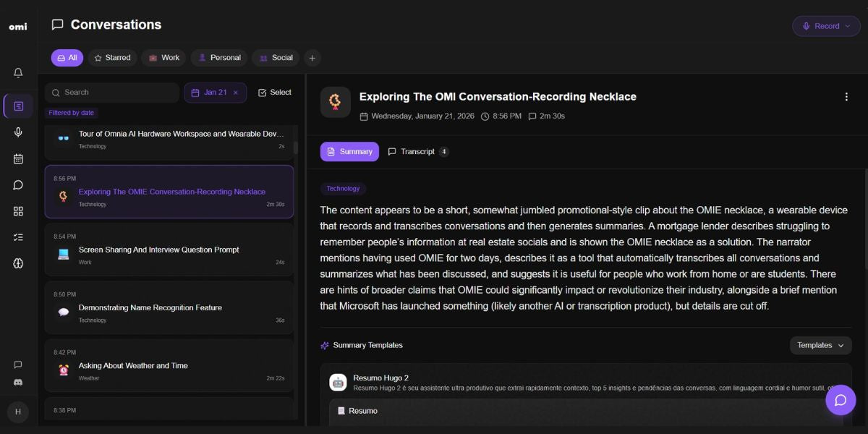868x434 pixels.
Task: Click the Filtered by date label
Action: 72,113
